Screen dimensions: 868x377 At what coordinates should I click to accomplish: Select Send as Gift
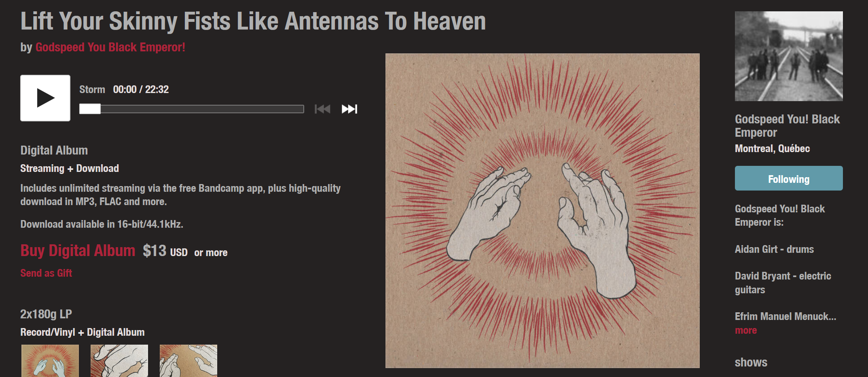46,273
